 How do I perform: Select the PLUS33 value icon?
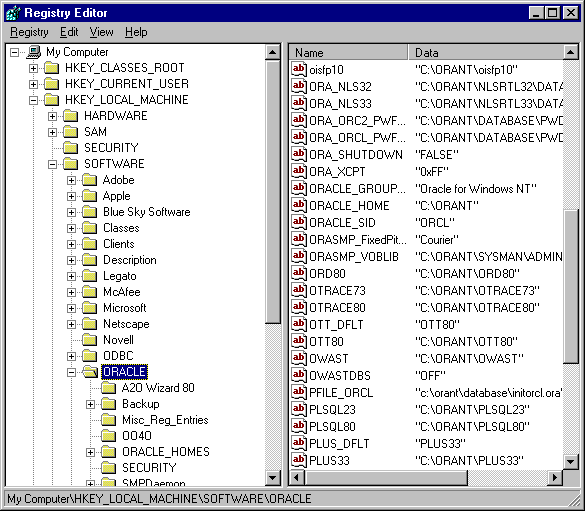299,460
